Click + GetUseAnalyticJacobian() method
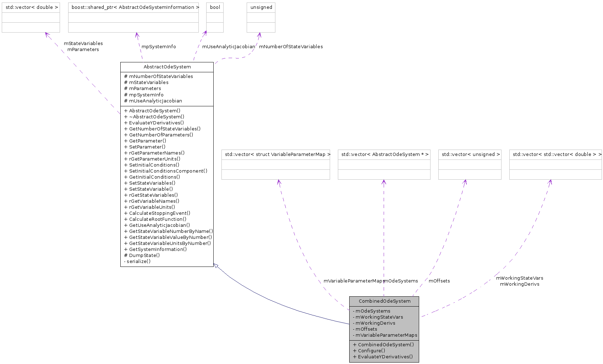 click(x=157, y=225)
